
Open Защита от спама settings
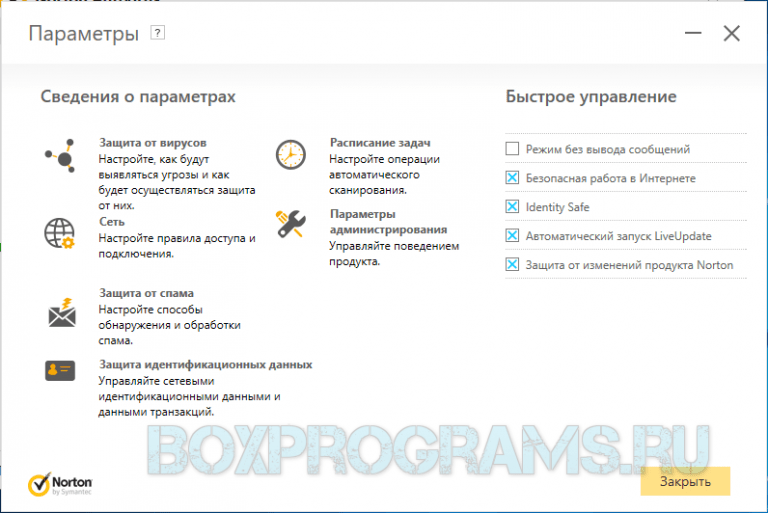pos(146,293)
